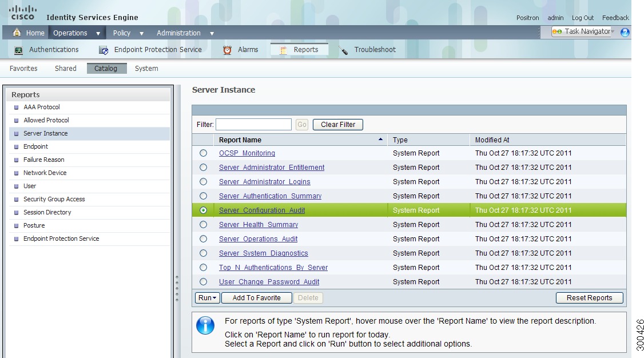Click the sort arrow in Report Name header
The image size is (644, 358).
click(380, 140)
